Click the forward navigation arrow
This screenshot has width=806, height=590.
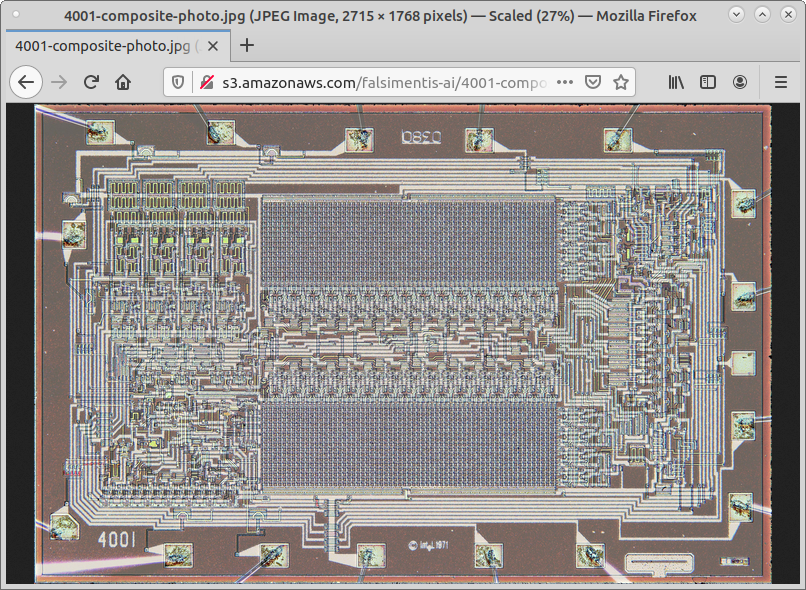coord(59,82)
